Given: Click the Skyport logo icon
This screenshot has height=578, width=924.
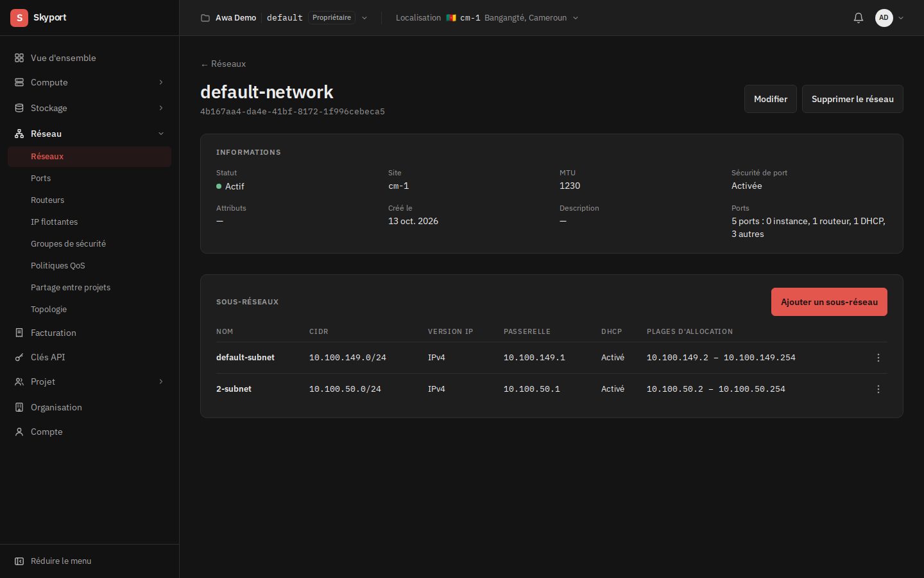Looking at the screenshot, I should coord(19,18).
